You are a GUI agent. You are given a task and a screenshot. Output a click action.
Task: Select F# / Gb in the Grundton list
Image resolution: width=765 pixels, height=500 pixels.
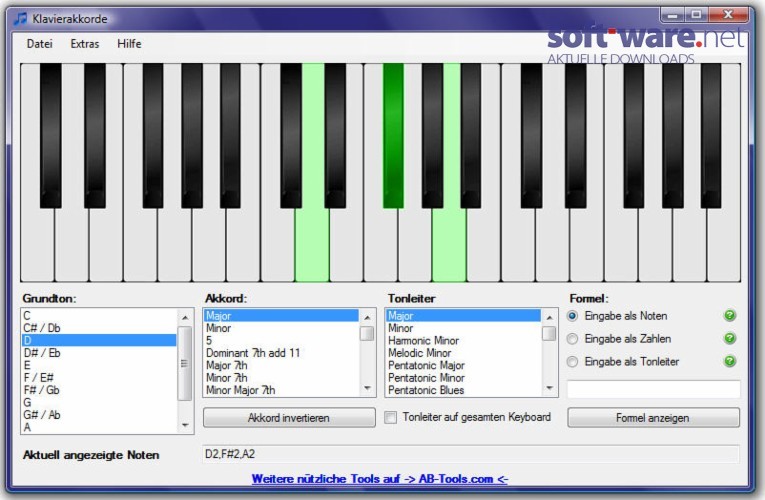(100, 390)
